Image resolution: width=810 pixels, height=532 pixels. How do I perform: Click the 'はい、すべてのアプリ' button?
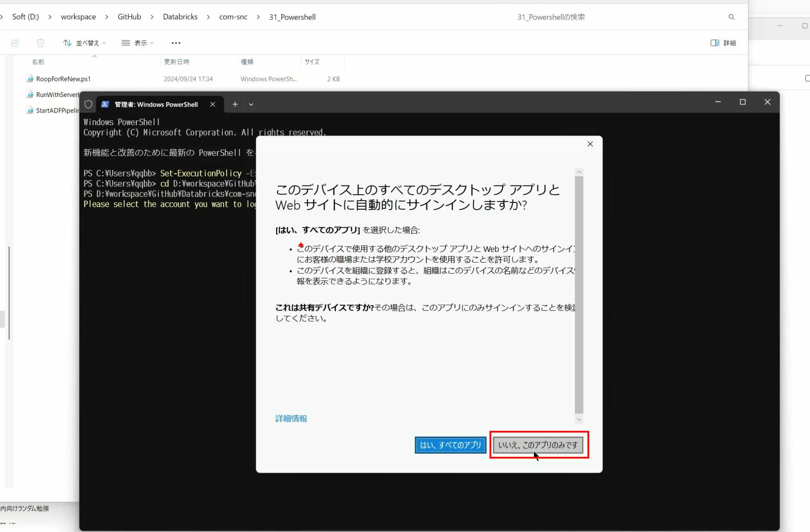pos(450,445)
